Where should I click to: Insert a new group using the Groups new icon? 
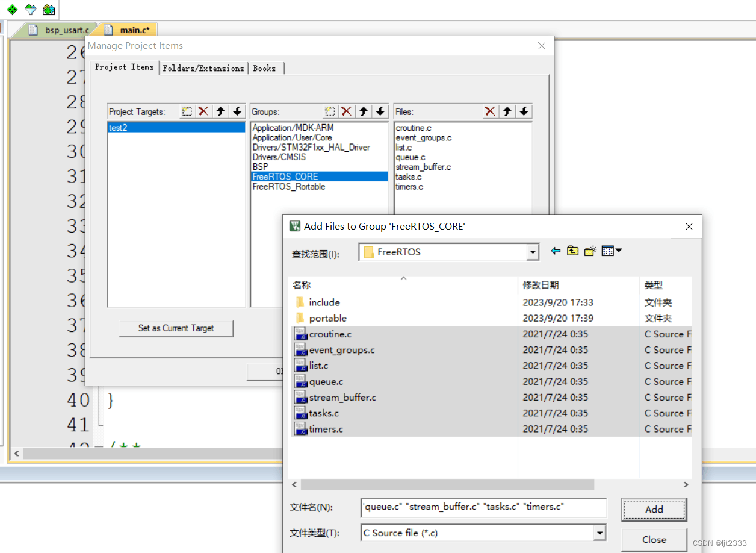(x=330, y=111)
